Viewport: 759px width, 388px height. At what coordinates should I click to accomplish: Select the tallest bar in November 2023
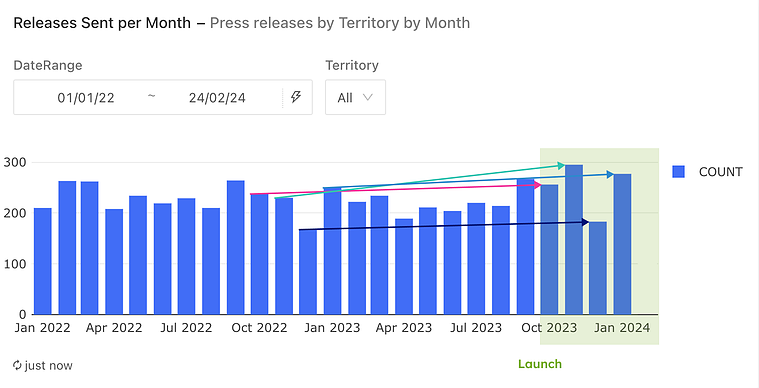(x=574, y=239)
